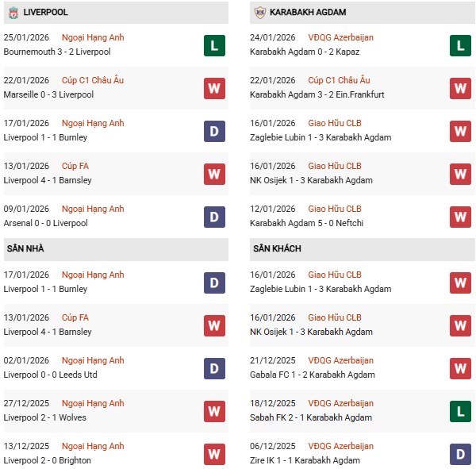Screen dimensions: 476x469
Task: Open the Bournemouth 3 - 2 Liverpool match
Action: pos(57,52)
